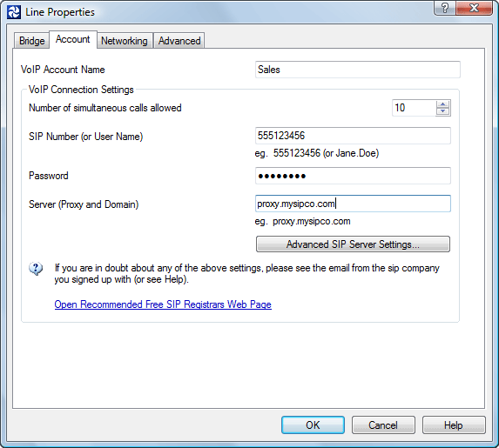Viewport: 499px width, 448px height.
Task: Click the Password input field
Action: [x=353, y=176]
